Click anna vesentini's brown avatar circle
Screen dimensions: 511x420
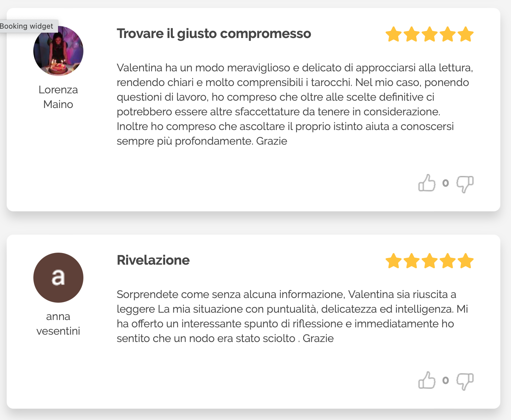58,278
